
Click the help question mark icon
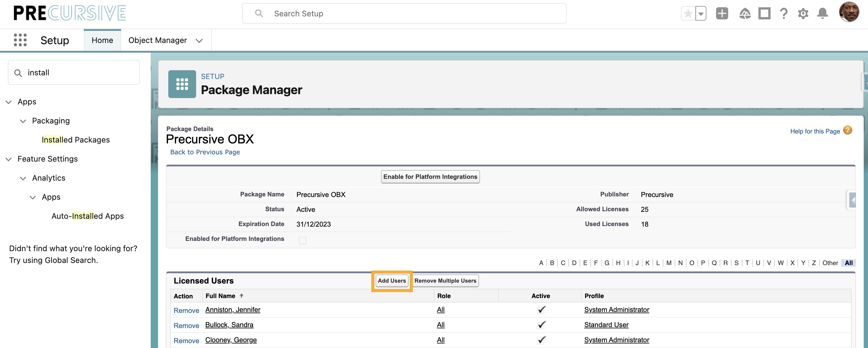784,14
